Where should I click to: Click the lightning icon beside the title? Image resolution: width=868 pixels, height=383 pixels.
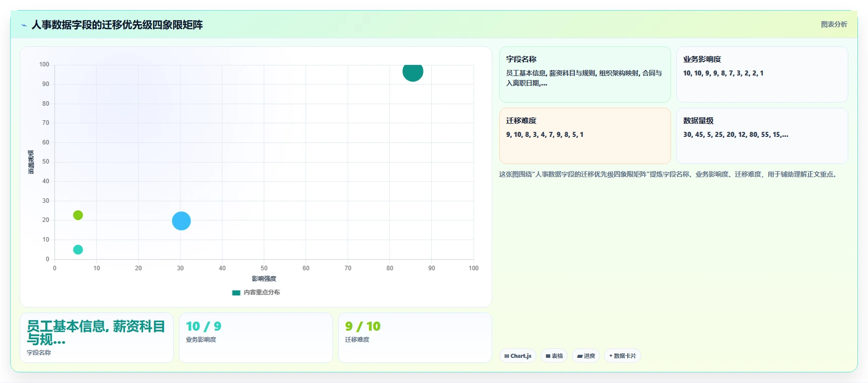[x=24, y=25]
